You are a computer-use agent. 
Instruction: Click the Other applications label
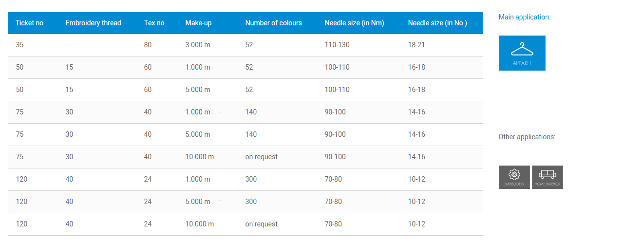tap(527, 137)
